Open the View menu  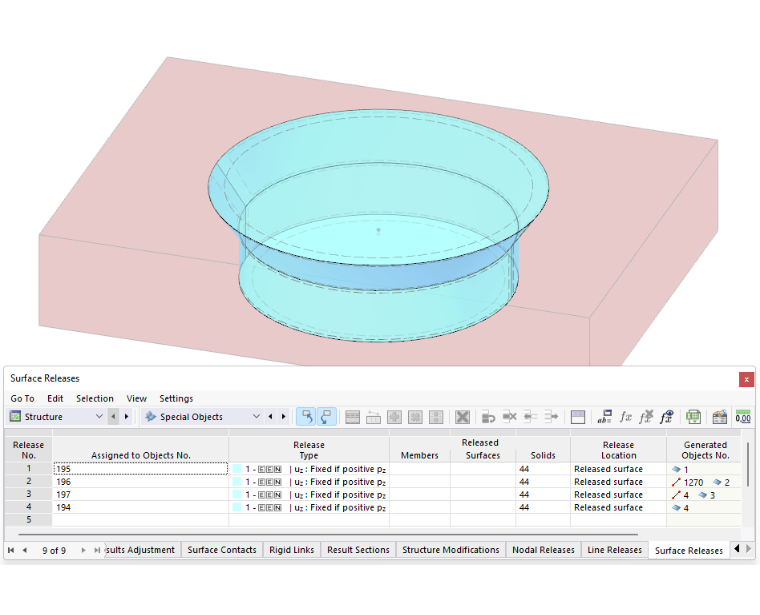(137, 398)
